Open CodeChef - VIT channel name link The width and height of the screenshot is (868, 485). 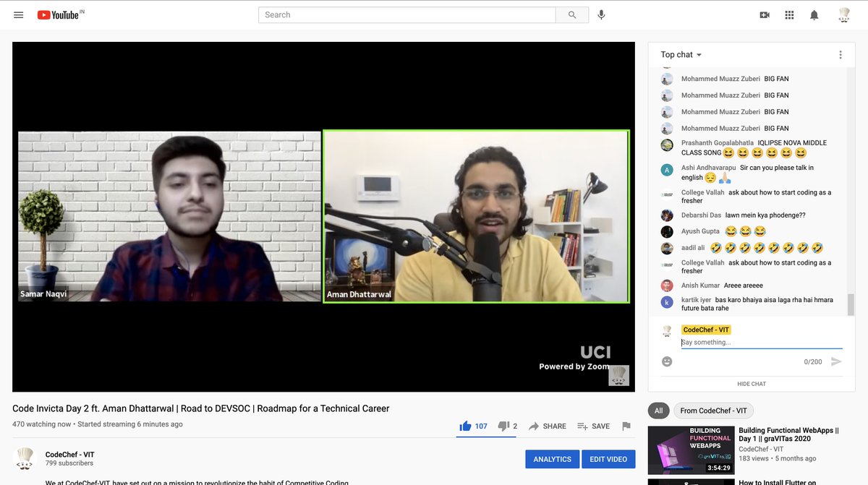coord(69,455)
